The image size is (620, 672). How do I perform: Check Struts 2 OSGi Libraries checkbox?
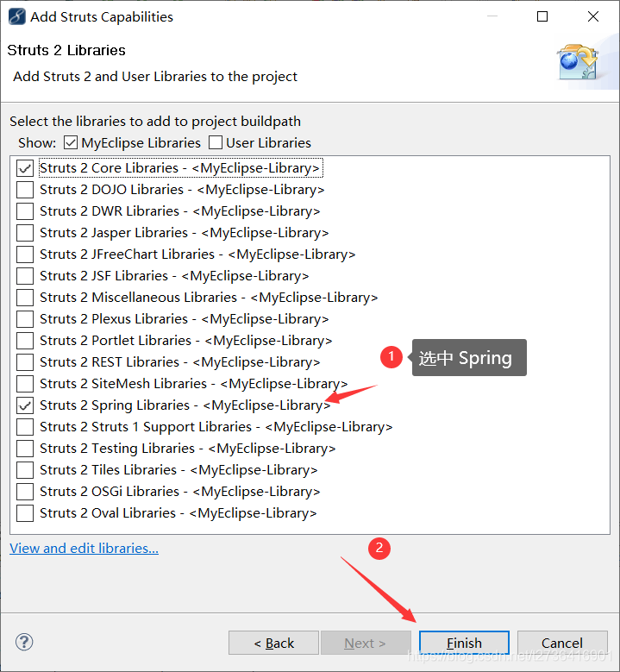click(x=25, y=492)
